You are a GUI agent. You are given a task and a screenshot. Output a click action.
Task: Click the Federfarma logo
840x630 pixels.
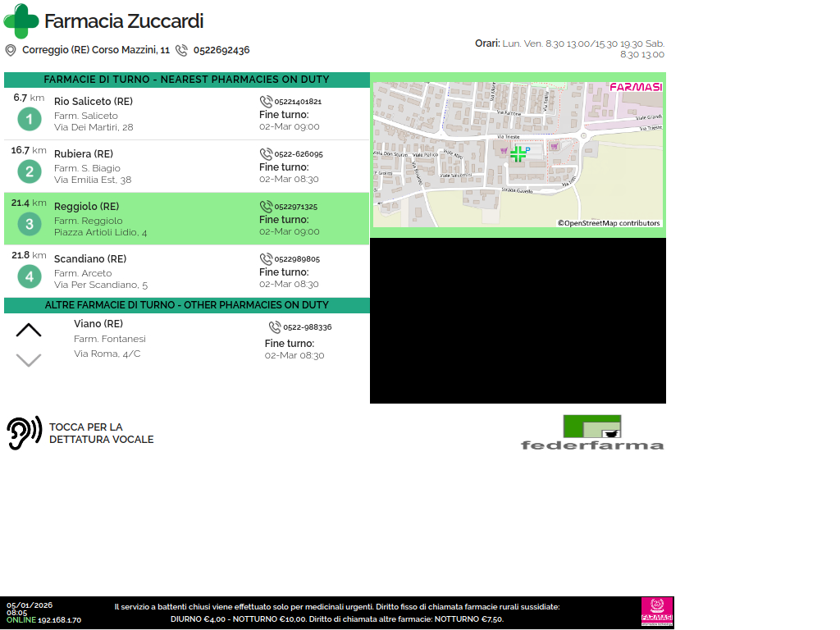[592, 432]
